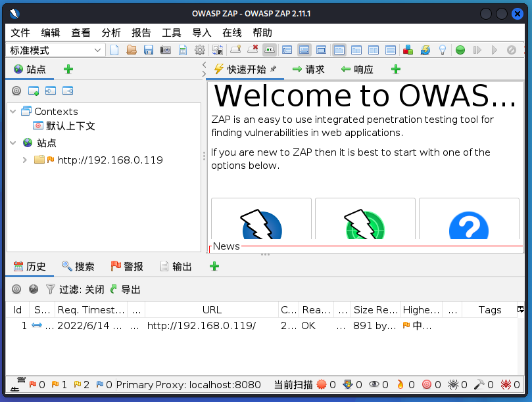This screenshot has width=532, height=402.
Task: Expand the http://192.168.0.119 site node
Action: point(25,160)
